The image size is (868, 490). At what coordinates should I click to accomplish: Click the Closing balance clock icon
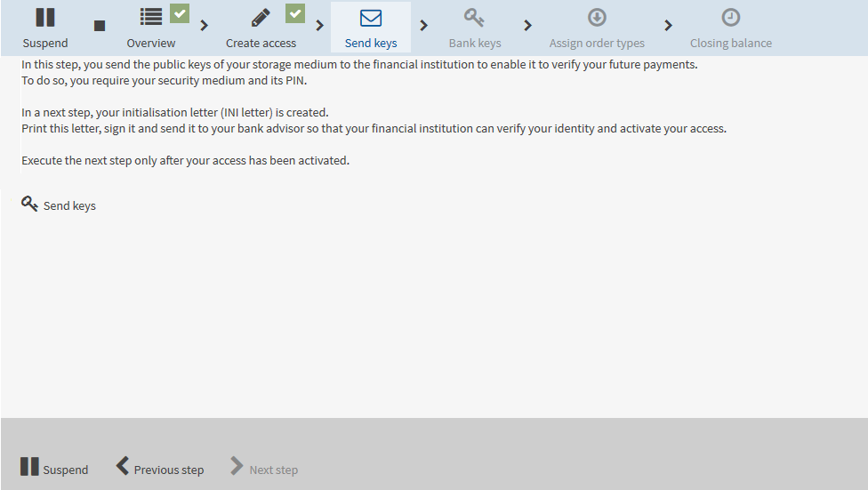(731, 18)
